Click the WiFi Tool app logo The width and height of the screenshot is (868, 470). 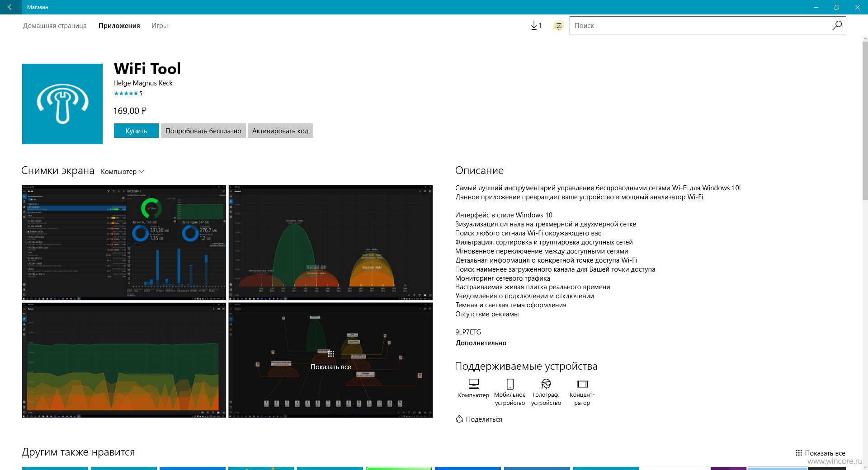click(62, 104)
